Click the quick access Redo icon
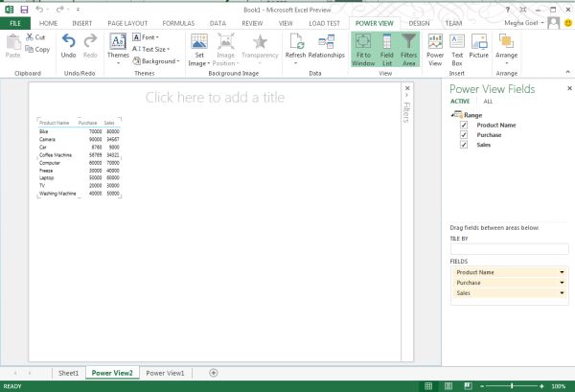The width and height of the screenshot is (575, 392). coord(59,10)
